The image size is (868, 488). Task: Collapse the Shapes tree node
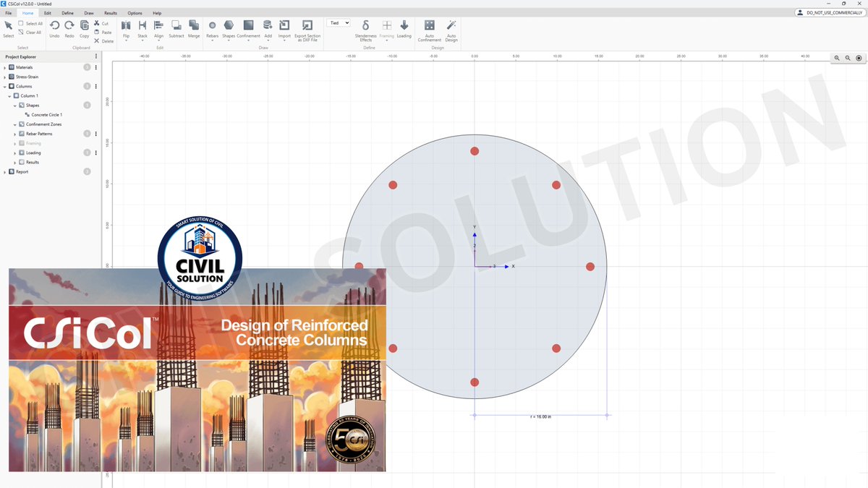click(x=14, y=105)
